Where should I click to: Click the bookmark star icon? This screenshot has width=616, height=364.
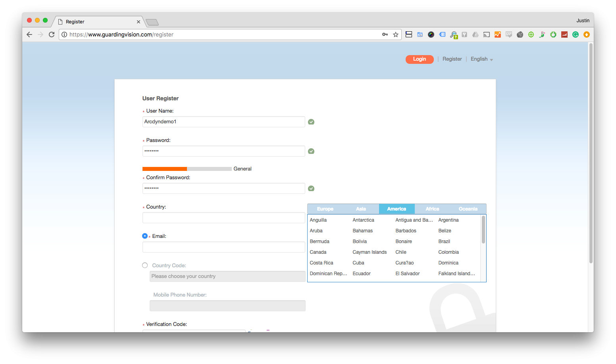tap(396, 34)
